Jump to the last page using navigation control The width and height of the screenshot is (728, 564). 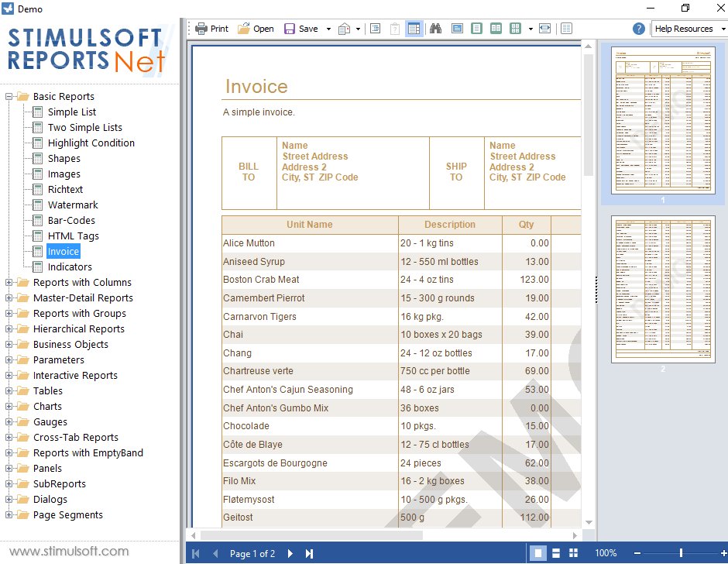(309, 553)
